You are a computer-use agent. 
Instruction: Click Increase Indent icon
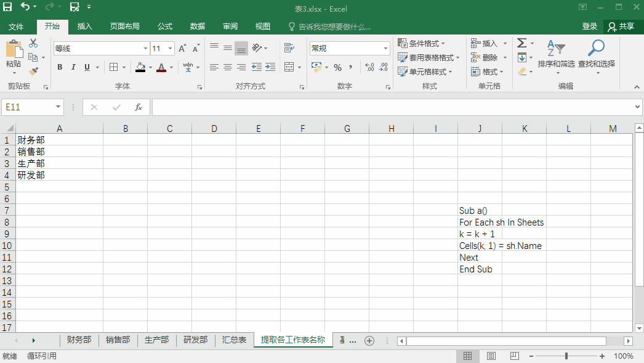tap(270, 67)
